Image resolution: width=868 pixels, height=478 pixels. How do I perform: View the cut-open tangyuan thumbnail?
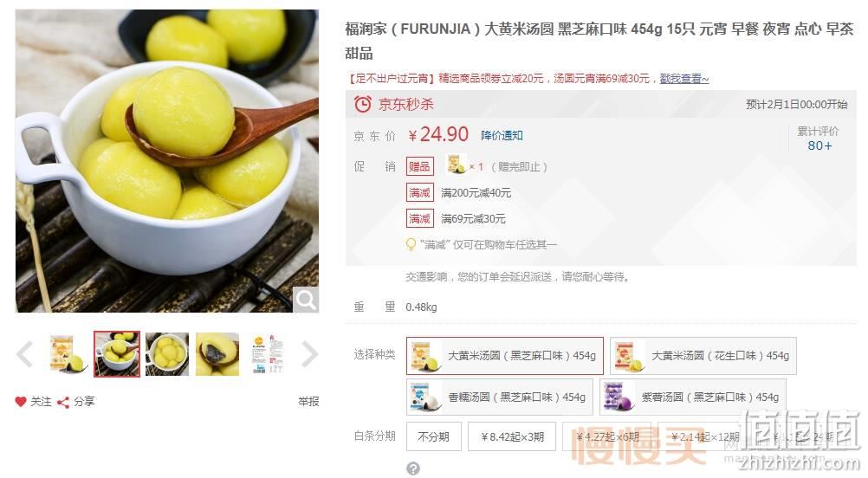[x=217, y=354]
